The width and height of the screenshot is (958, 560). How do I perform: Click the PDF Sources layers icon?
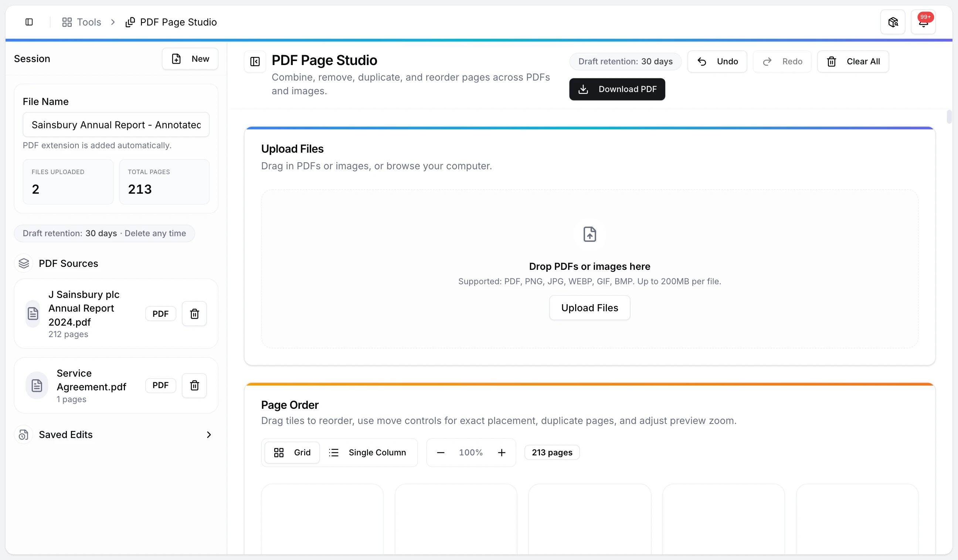click(x=24, y=263)
